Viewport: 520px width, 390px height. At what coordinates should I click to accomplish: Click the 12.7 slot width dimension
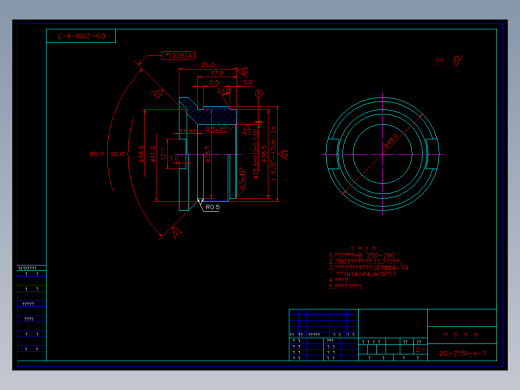163,154
